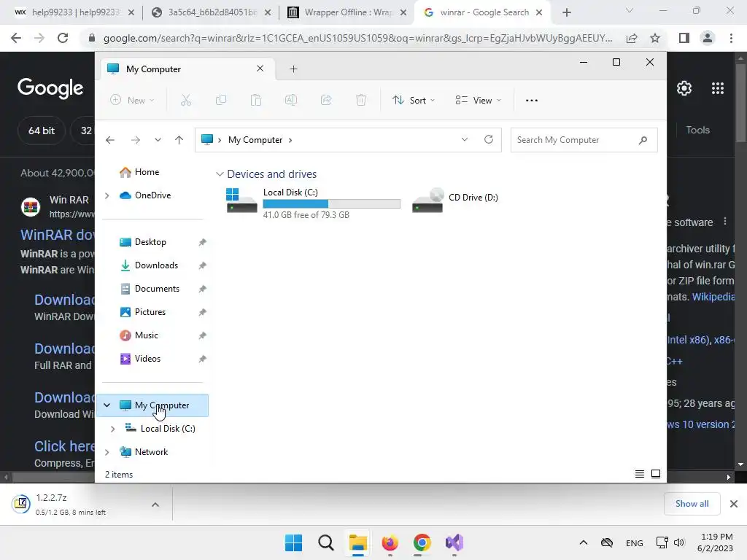Bookmark this page with star icon

[655, 38]
